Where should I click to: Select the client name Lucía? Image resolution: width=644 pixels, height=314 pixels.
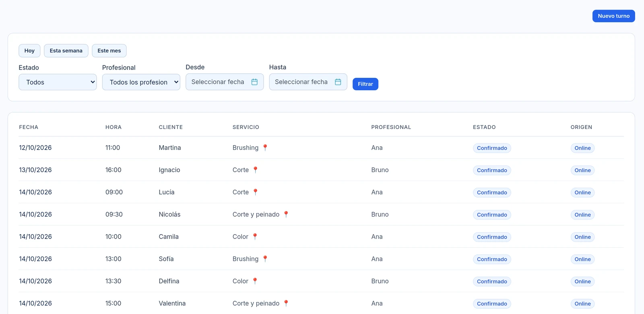pyautogui.click(x=167, y=192)
